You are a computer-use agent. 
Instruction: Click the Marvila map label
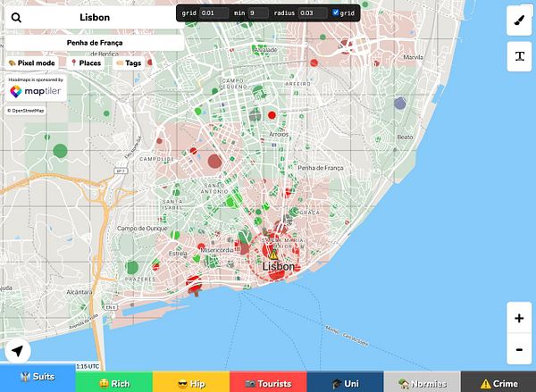tap(413, 57)
